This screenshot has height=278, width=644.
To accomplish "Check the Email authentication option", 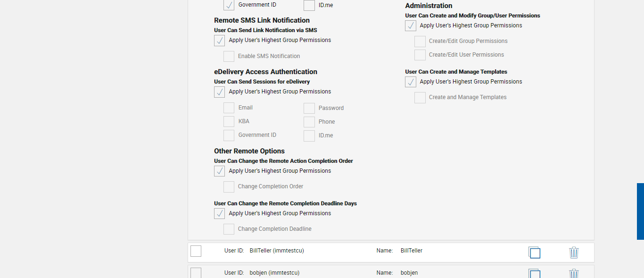I will (229, 108).
